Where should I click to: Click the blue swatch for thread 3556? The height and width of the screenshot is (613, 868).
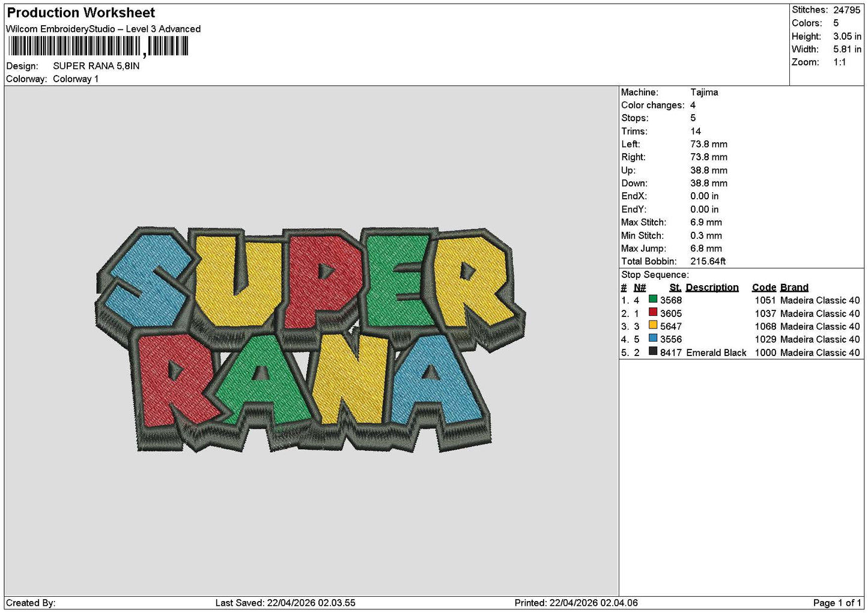pyautogui.click(x=652, y=338)
